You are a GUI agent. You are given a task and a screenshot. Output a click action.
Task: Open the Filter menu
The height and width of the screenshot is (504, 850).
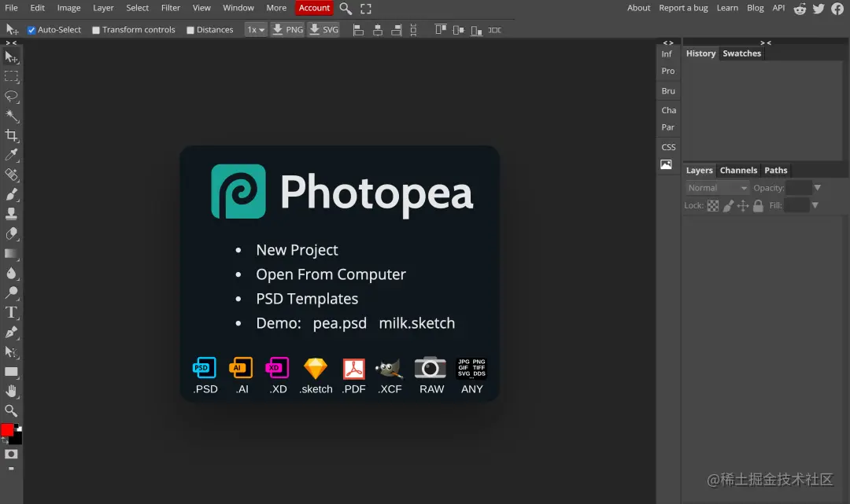tap(170, 8)
